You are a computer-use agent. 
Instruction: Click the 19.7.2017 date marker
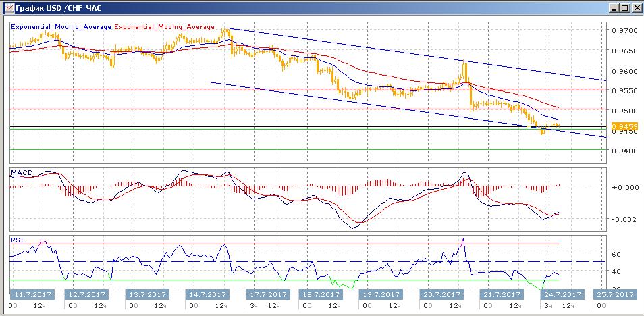[380, 294]
